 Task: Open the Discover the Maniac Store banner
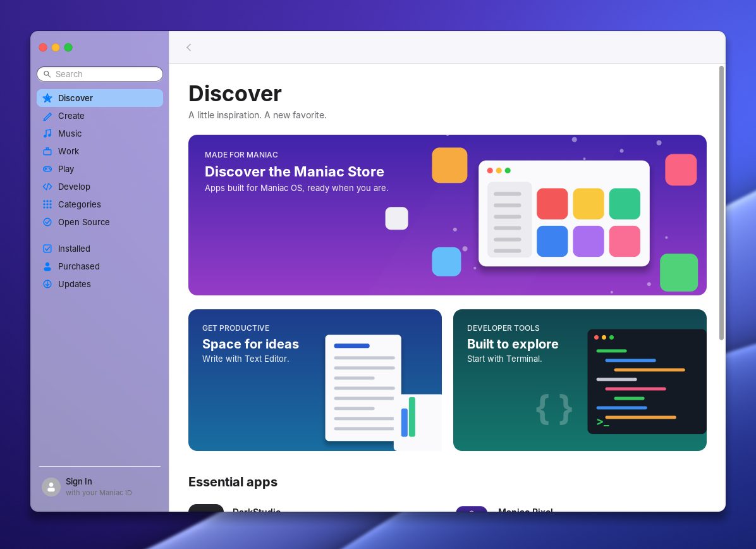pos(447,214)
